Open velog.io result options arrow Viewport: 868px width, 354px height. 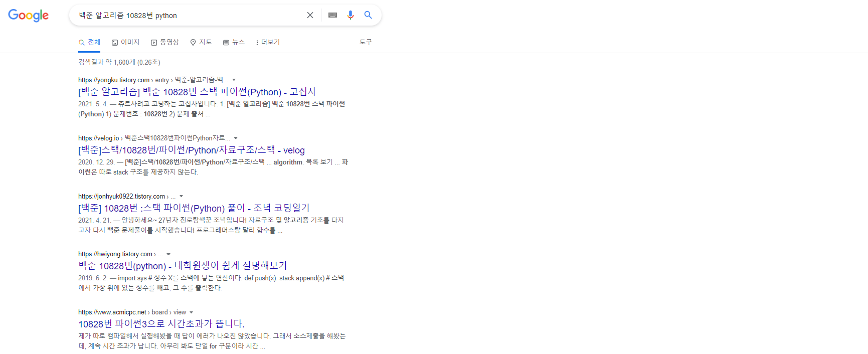(236, 138)
